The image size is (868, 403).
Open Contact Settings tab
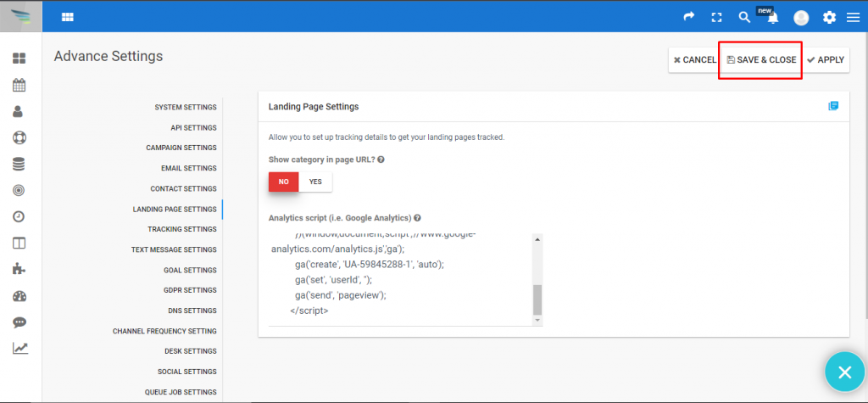183,188
